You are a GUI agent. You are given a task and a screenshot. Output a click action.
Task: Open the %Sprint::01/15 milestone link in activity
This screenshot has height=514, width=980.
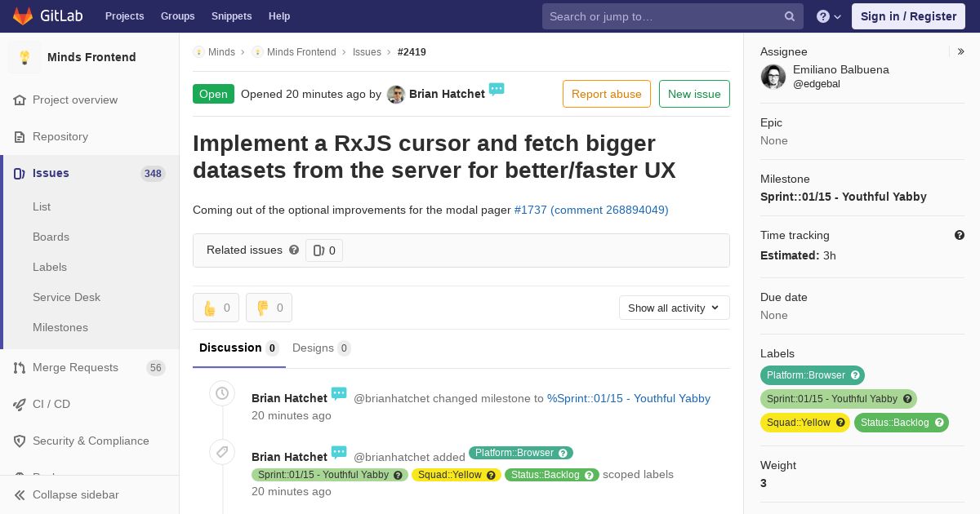coord(629,398)
